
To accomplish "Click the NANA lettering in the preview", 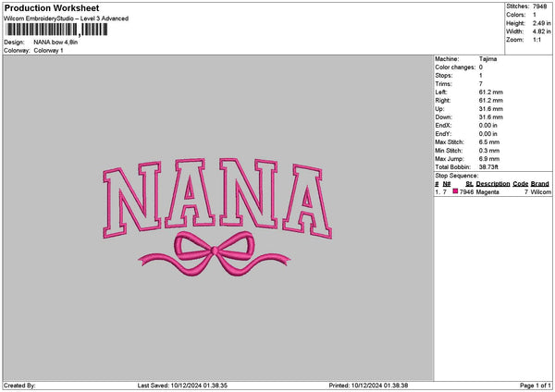I will (217, 198).
